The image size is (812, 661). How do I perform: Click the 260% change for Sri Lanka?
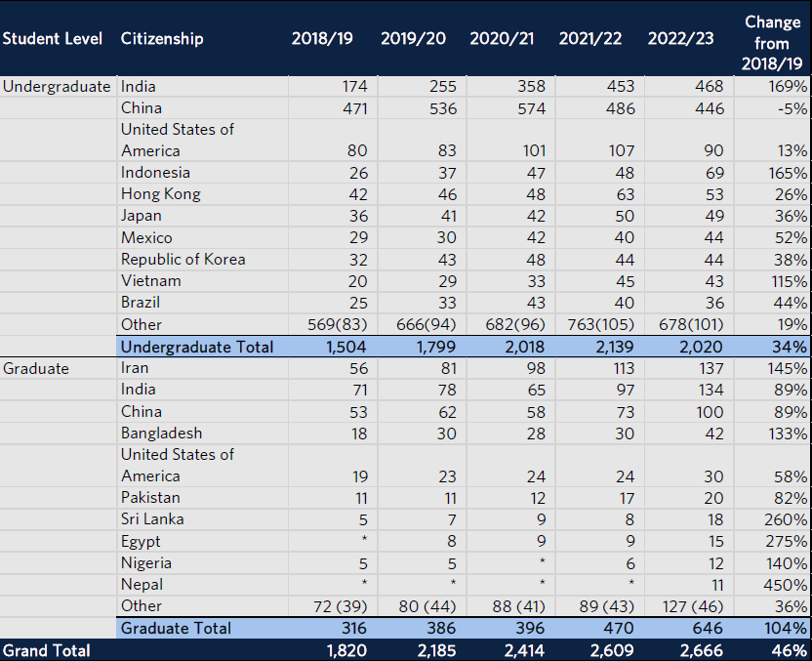click(x=786, y=519)
